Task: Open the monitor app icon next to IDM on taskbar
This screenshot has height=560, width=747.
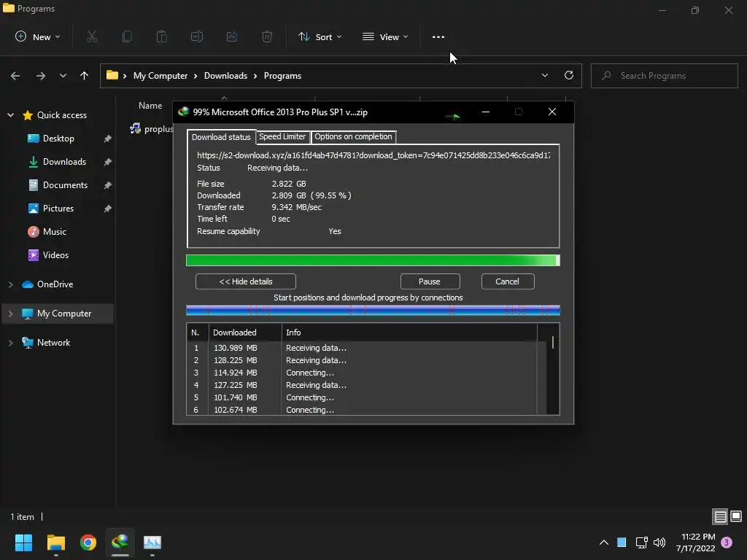Action: (152, 542)
